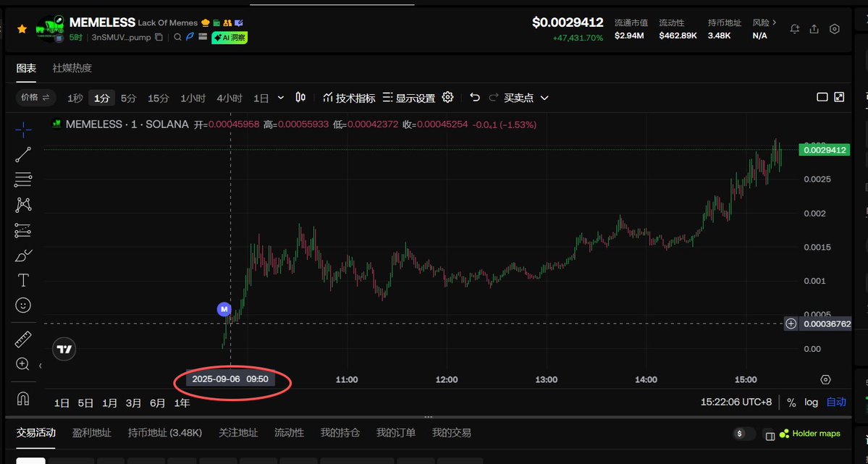Open the 盈利地址 tab
The width and height of the screenshot is (868, 464).
point(92,433)
